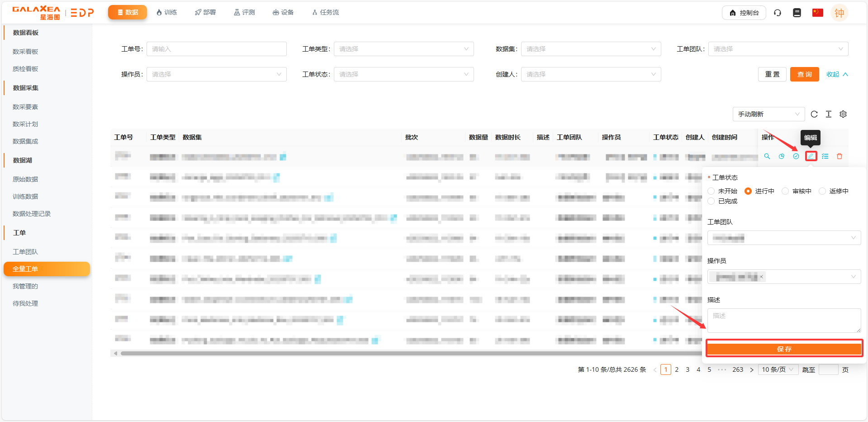The width and height of the screenshot is (868, 422).
Task: Click the pencil edit icon in first row
Action: tap(811, 156)
